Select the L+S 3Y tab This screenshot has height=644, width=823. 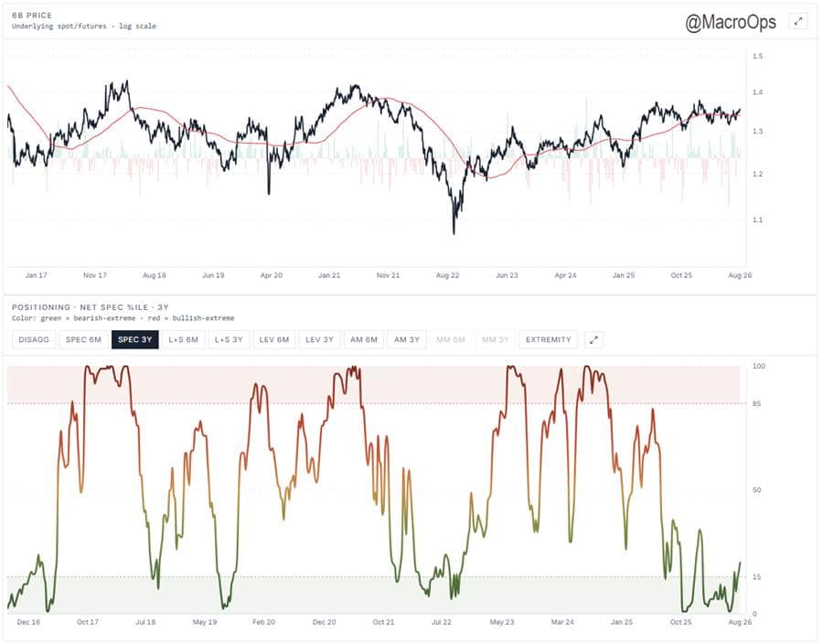click(229, 339)
